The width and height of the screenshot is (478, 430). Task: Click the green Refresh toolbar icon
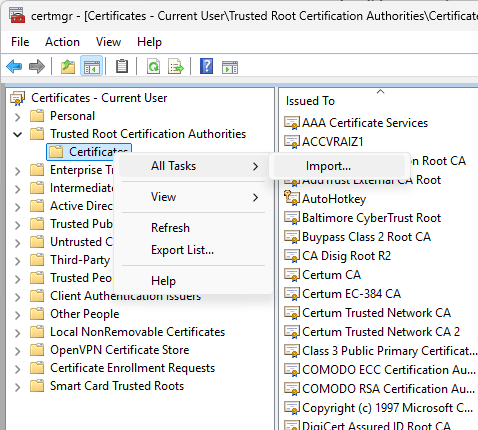(x=153, y=66)
